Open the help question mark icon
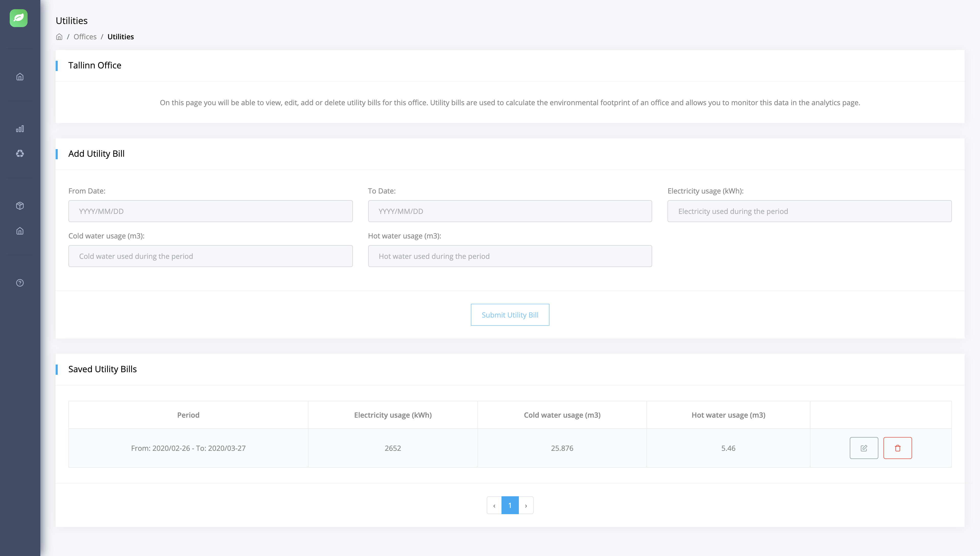The width and height of the screenshot is (980, 556). click(20, 283)
